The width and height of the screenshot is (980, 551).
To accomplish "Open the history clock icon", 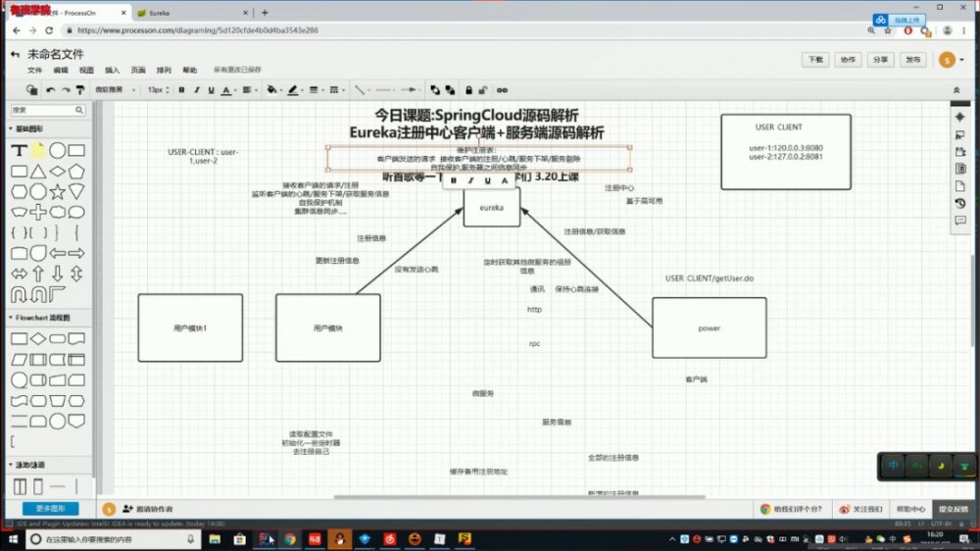I will point(960,203).
